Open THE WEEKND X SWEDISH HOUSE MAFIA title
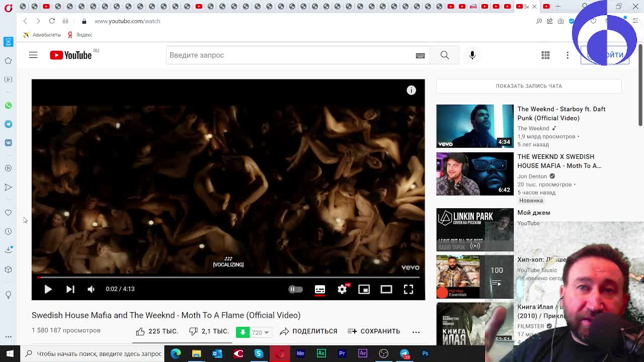This screenshot has width=644, height=362. pyautogui.click(x=559, y=161)
